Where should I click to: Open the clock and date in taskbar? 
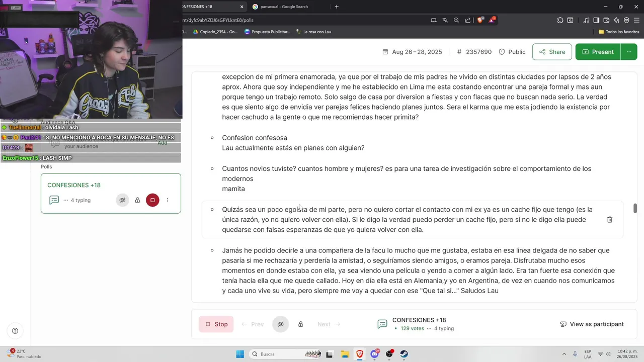tap(627, 354)
